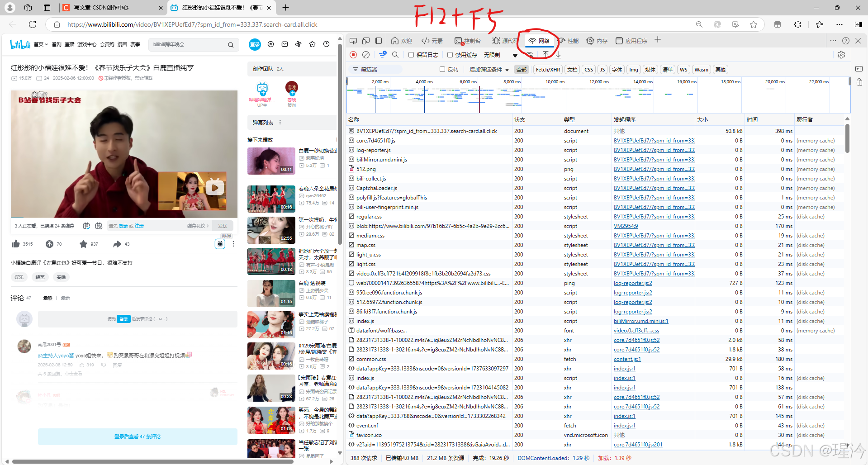Open the bilibili messages envelope icon
The width and height of the screenshot is (868, 465).
(x=285, y=44)
